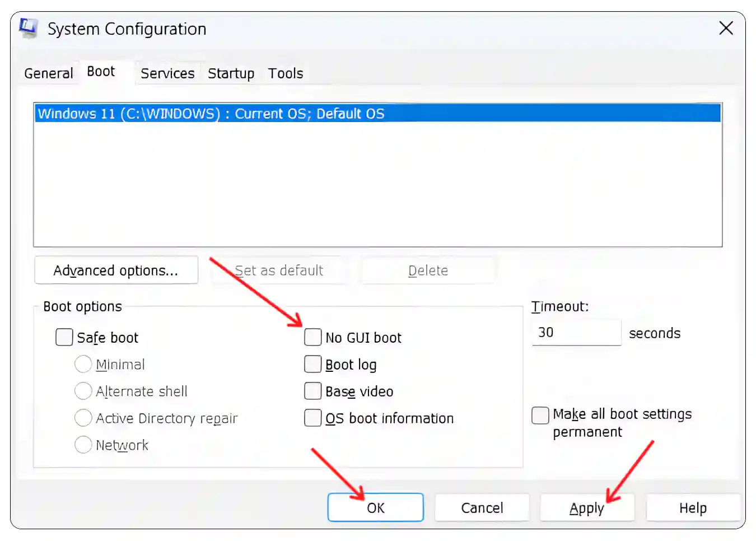This screenshot has width=756, height=541.
Task: Choose the Network safe boot option
Action: (83, 445)
